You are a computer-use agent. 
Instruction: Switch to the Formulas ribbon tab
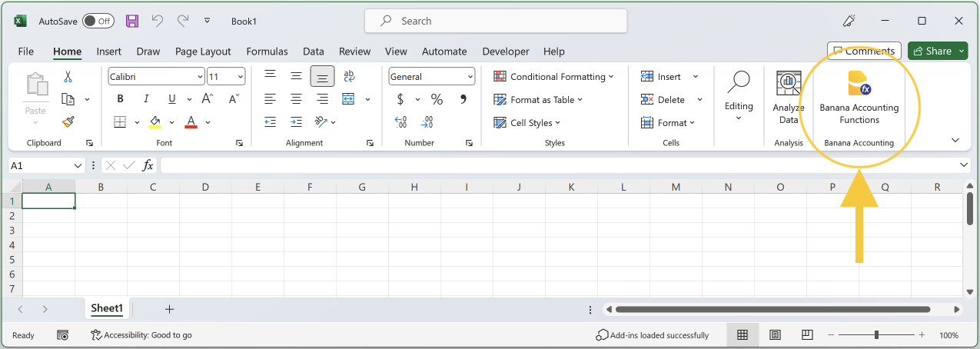(267, 52)
